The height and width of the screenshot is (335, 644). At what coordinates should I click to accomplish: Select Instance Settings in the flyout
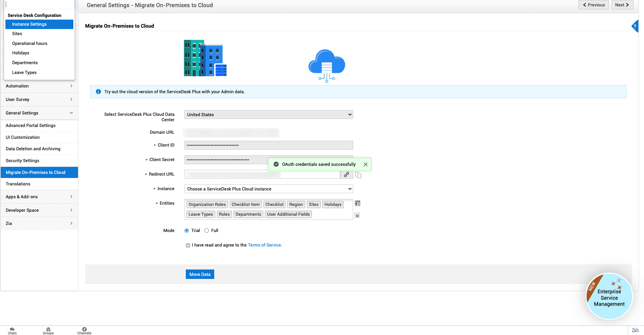(39, 24)
